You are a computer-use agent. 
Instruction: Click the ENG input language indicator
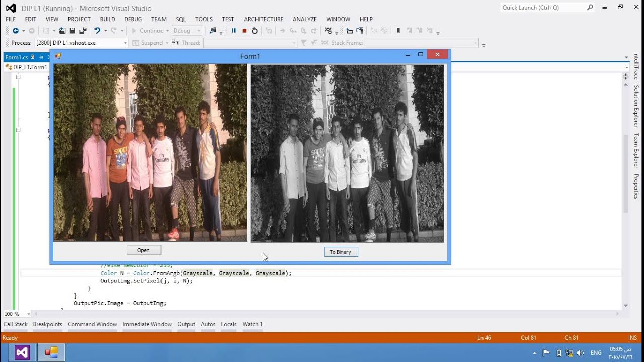coord(596,353)
